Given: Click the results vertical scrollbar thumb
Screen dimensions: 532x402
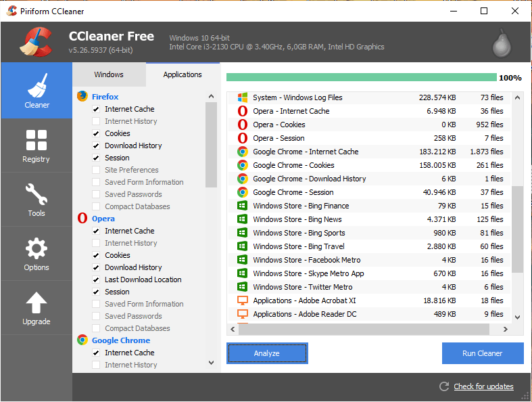Looking at the screenshot, I should (x=517, y=229).
